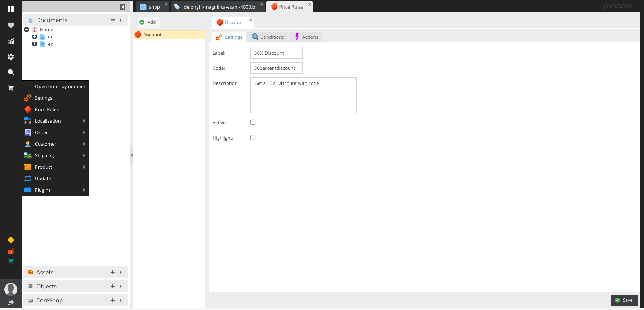Click the Description text area

303,95
